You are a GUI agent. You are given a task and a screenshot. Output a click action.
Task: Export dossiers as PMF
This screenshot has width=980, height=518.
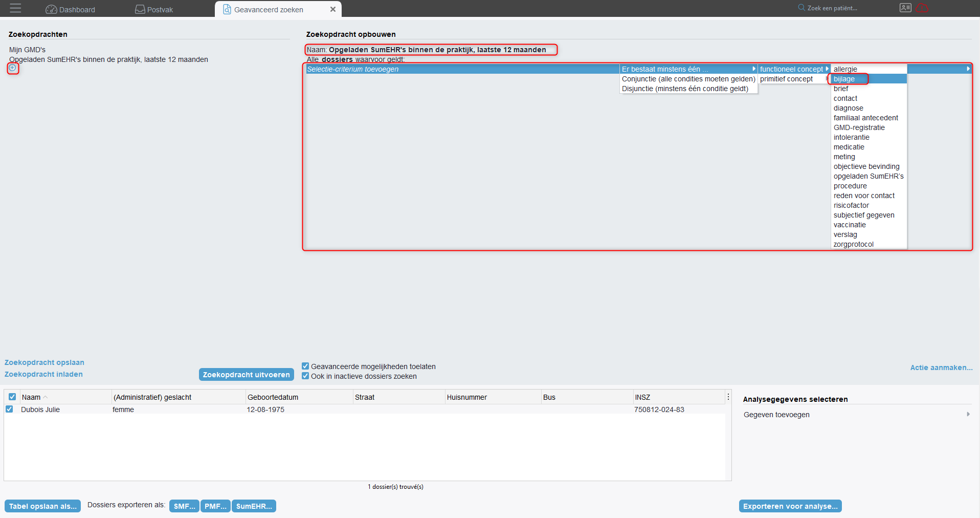pyautogui.click(x=215, y=506)
